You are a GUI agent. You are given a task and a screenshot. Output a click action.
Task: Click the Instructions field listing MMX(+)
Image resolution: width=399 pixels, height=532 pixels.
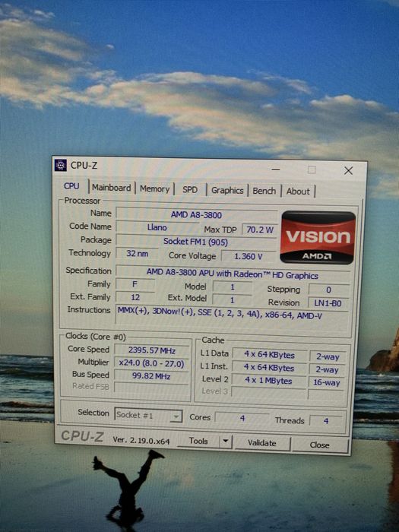coord(232,318)
